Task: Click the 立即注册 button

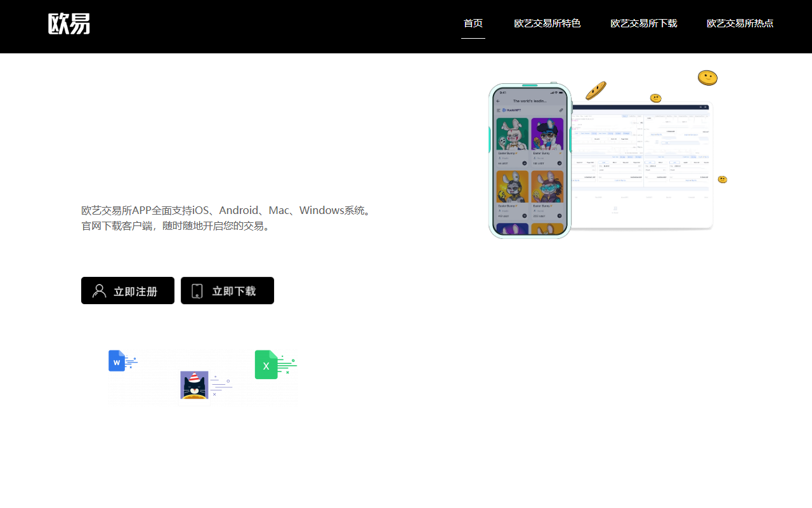Action: 128,291
